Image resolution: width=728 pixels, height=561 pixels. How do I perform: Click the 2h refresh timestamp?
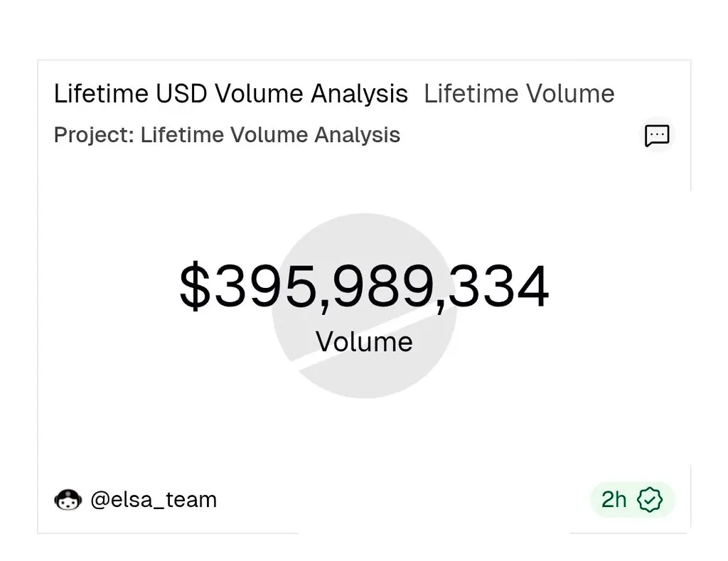(x=614, y=500)
